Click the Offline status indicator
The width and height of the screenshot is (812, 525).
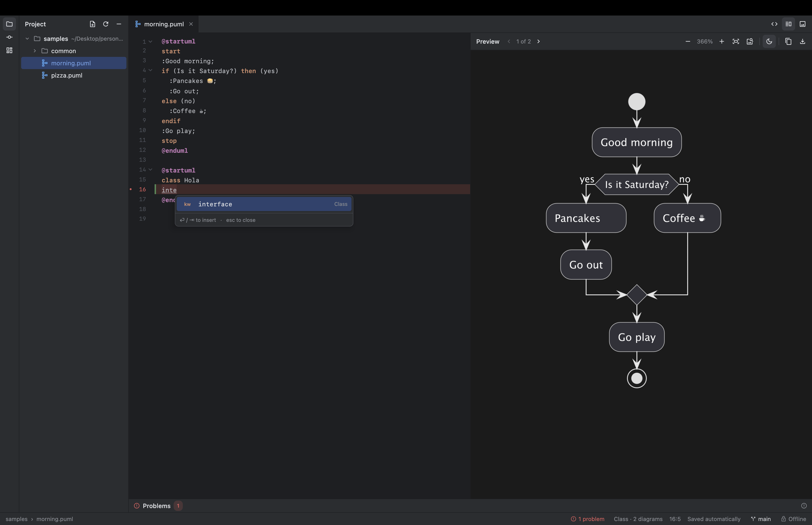point(794,519)
